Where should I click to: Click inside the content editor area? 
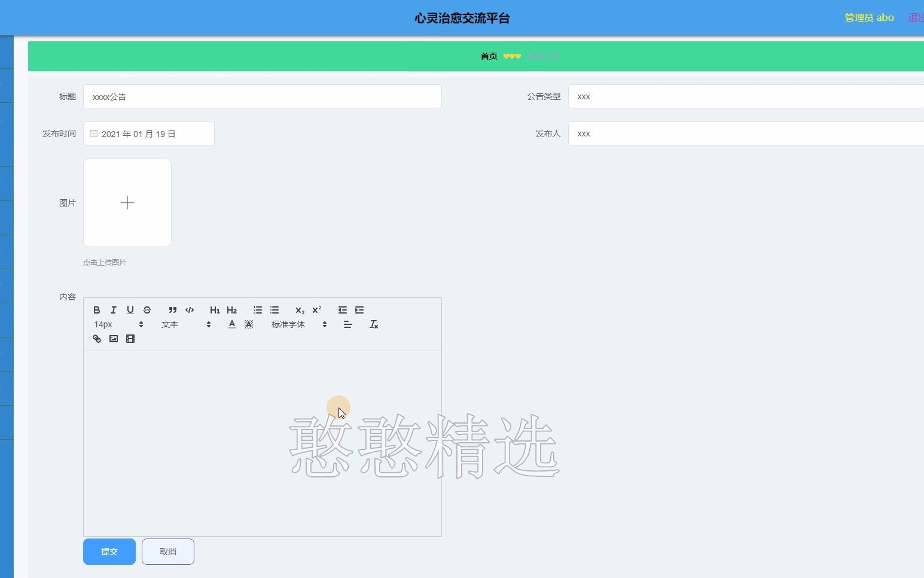coord(263,443)
